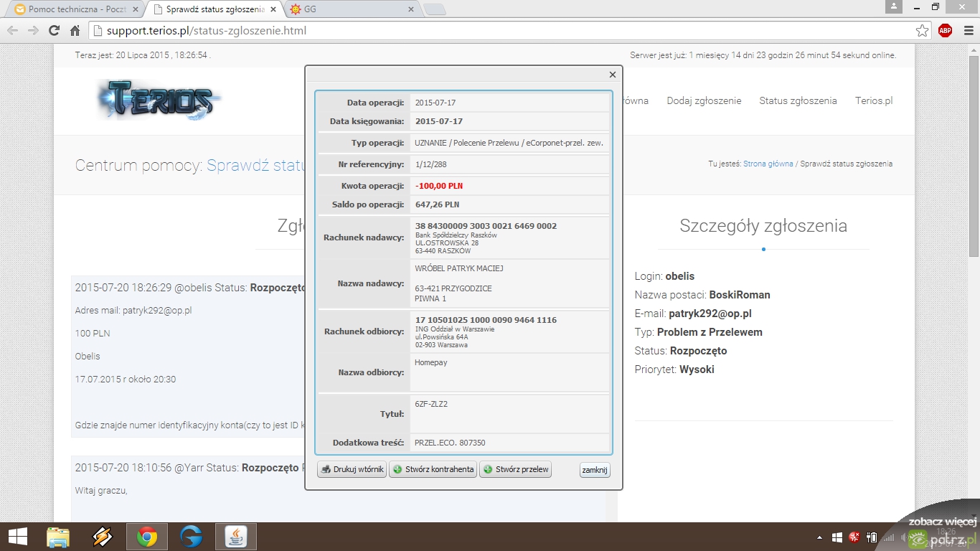Open battery status in system tray

872,537
